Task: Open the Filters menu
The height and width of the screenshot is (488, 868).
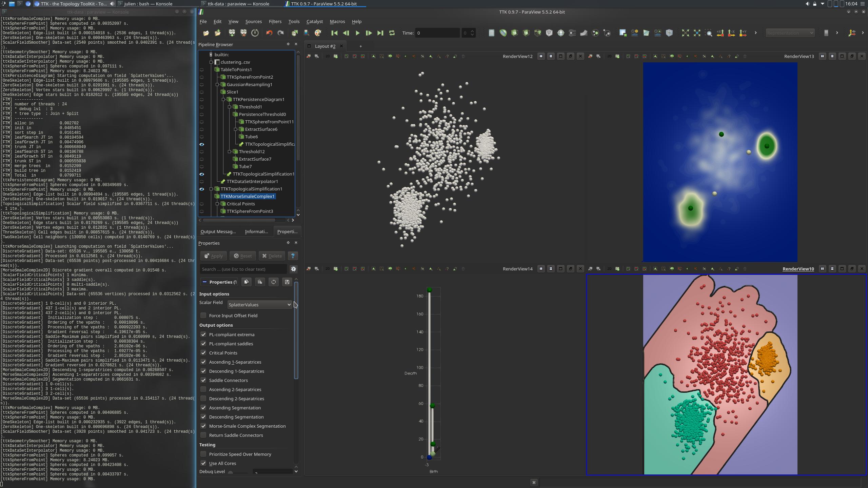Action: tap(275, 21)
